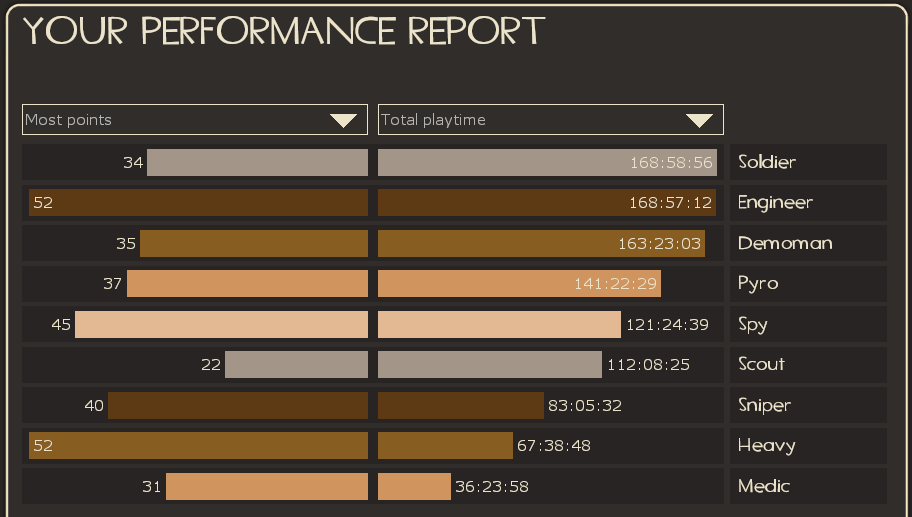Click Engineer's most points value 52
The height and width of the screenshot is (517, 912).
(x=43, y=202)
